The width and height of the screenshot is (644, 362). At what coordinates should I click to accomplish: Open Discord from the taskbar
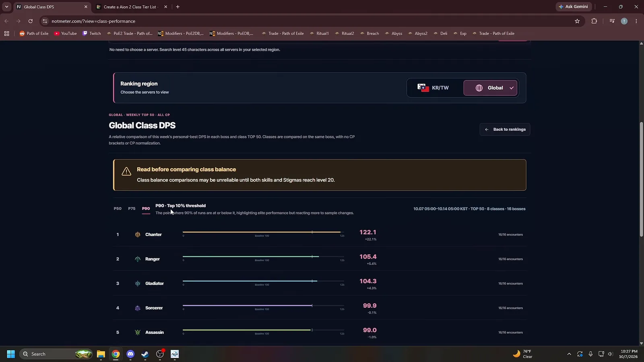(x=130, y=354)
